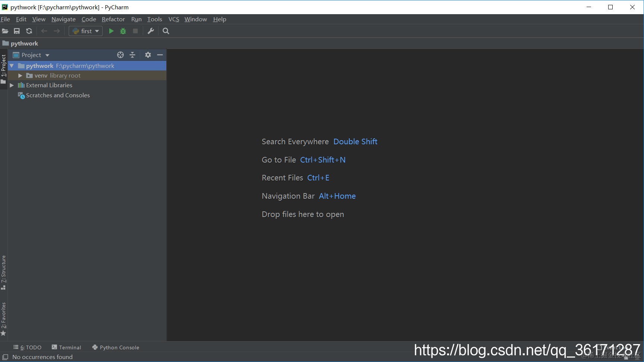Start debugging with the green bug icon
This screenshot has height=362, width=644.
(x=123, y=31)
